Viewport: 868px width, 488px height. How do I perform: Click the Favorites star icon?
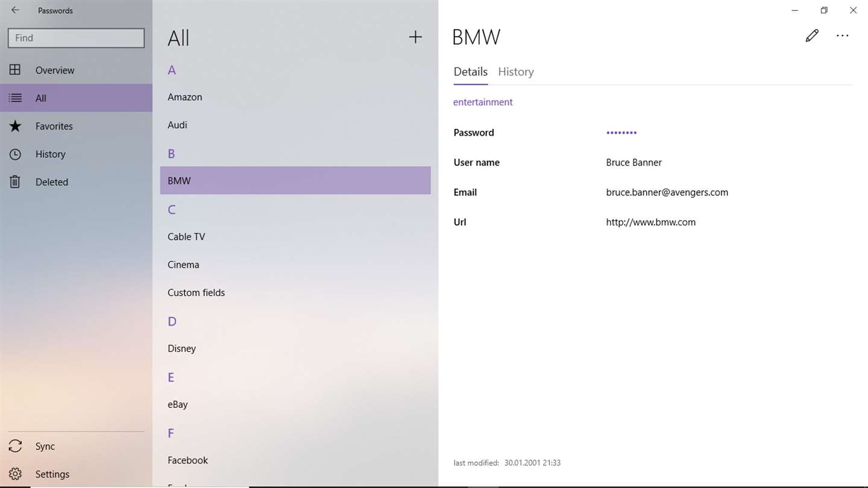[15, 126]
